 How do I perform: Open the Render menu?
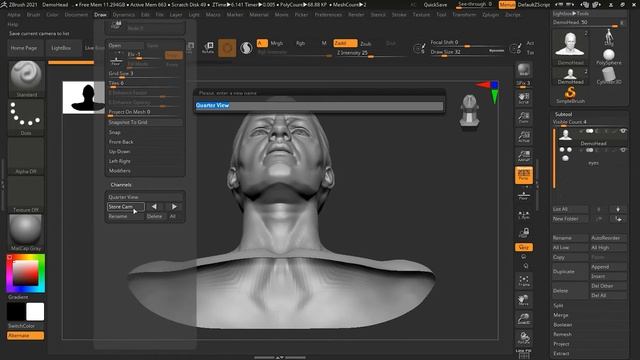(356, 14)
